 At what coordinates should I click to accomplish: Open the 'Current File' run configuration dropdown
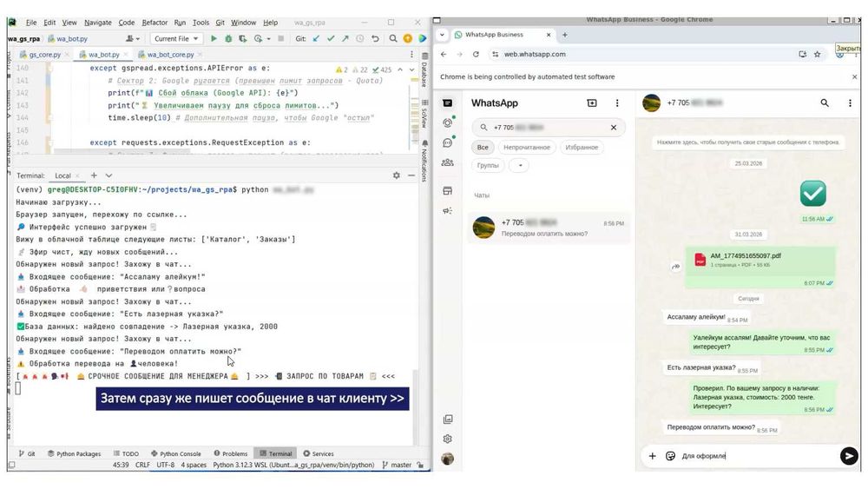[x=176, y=39]
